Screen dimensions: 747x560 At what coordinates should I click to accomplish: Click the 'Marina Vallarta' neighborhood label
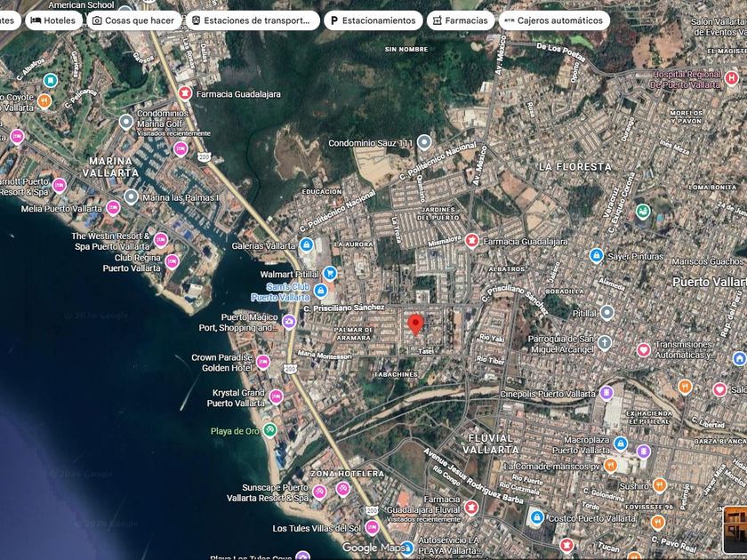tap(110, 167)
